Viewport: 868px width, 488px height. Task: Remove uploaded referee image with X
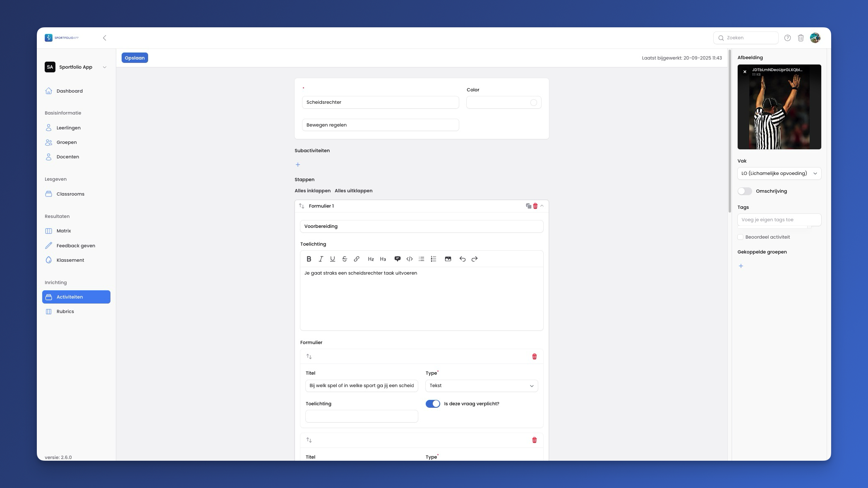coord(745,72)
